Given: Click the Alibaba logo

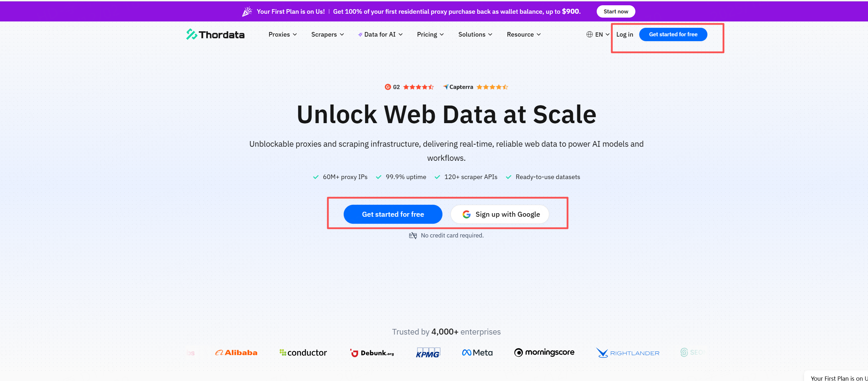Looking at the screenshot, I should coord(236,353).
